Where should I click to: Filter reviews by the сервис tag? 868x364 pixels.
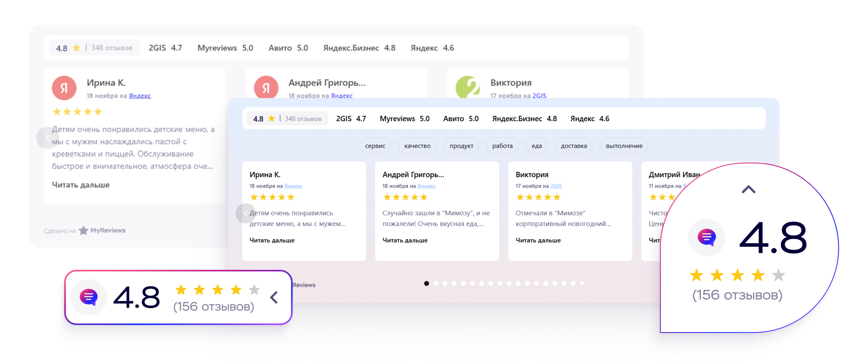[375, 146]
